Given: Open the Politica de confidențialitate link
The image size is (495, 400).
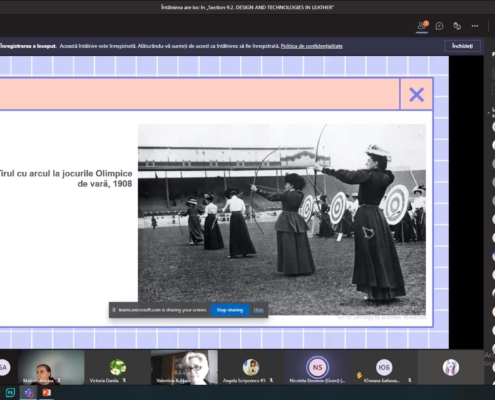Looking at the screenshot, I should [x=312, y=46].
